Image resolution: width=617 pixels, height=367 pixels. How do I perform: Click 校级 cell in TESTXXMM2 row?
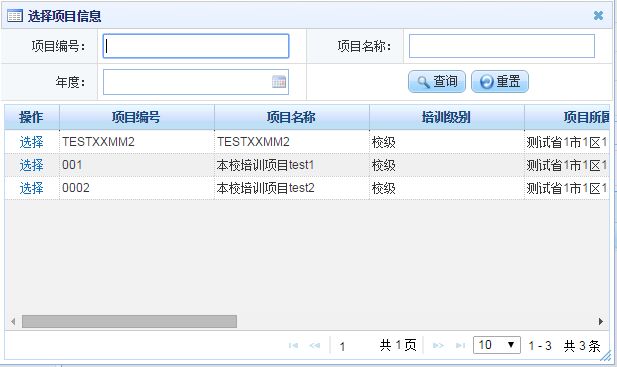tap(447, 142)
